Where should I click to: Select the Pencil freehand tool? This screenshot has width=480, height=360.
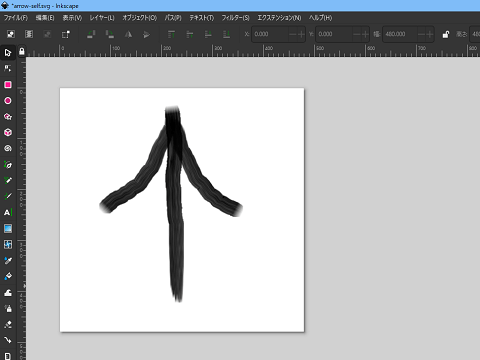(x=8, y=180)
